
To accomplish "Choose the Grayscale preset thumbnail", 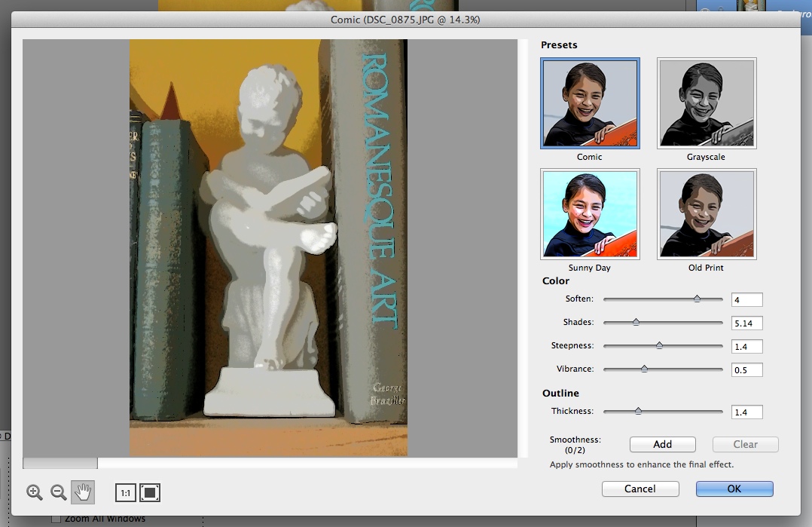I will pyautogui.click(x=706, y=103).
